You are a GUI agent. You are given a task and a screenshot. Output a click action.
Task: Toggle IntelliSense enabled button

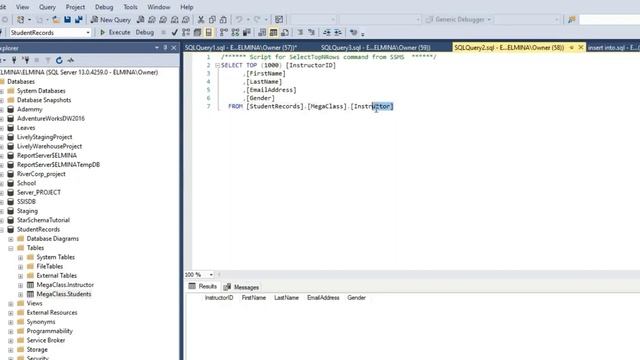(209, 32)
